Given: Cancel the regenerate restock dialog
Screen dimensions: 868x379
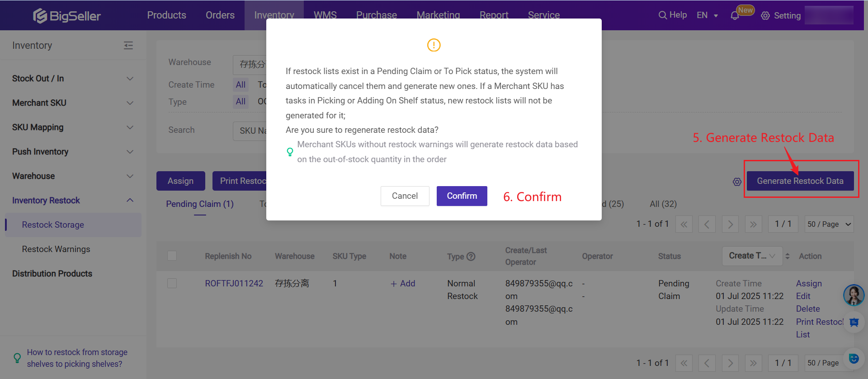Looking at the screenshot, I should [x=405, y=196].
